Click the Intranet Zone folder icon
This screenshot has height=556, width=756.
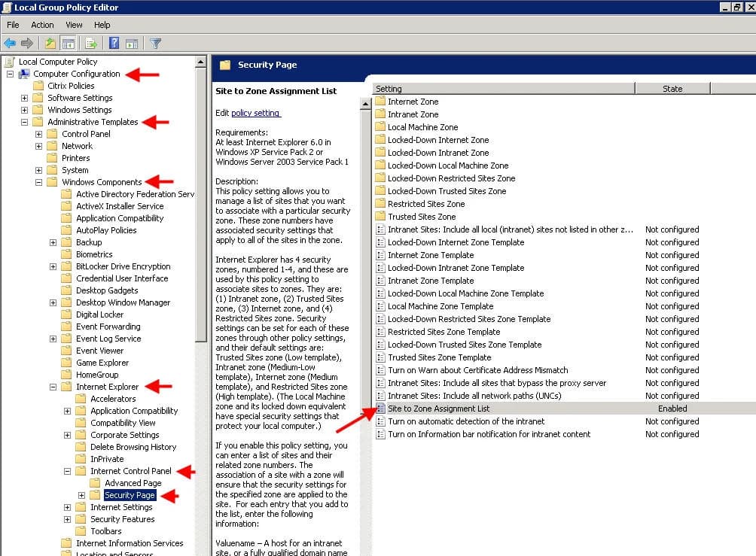tap(380, 114)
